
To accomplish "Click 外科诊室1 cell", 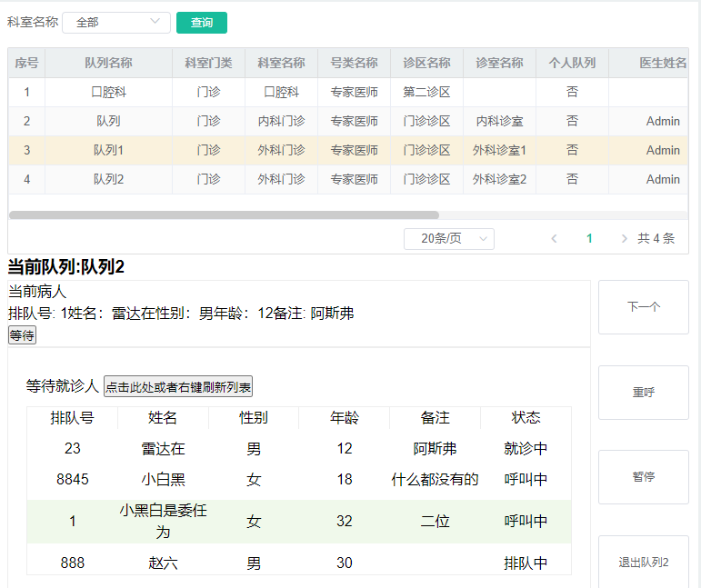I will pos(499,150).
